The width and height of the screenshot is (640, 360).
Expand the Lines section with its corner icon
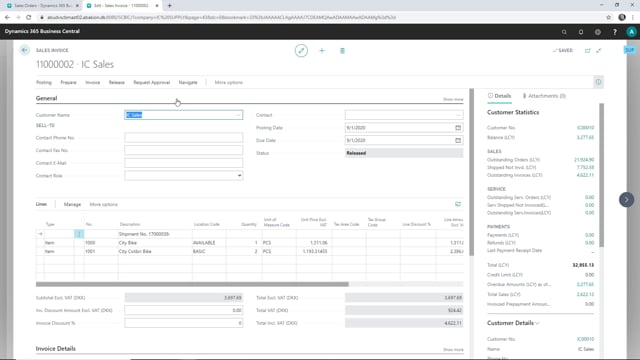pos(458,204)
